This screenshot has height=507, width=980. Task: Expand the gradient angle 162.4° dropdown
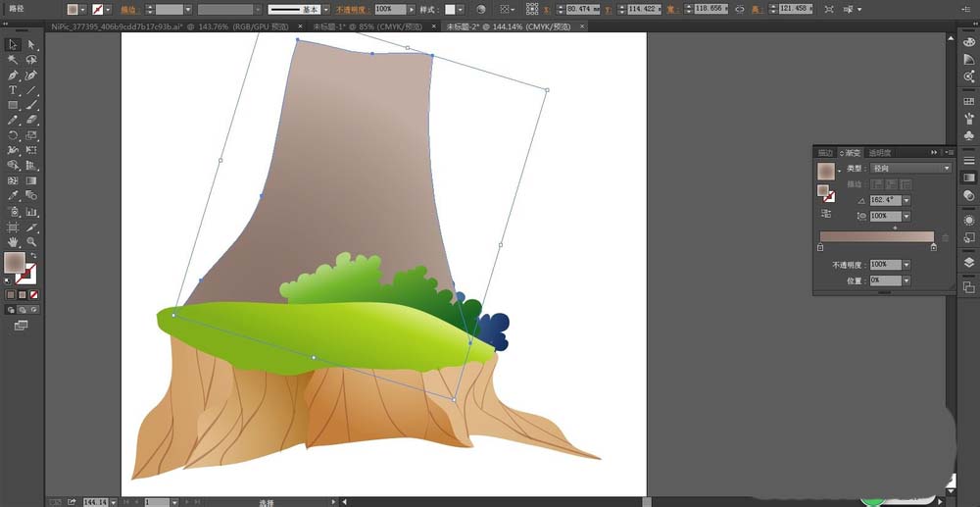pyautogui.click(x=906, y=200)
